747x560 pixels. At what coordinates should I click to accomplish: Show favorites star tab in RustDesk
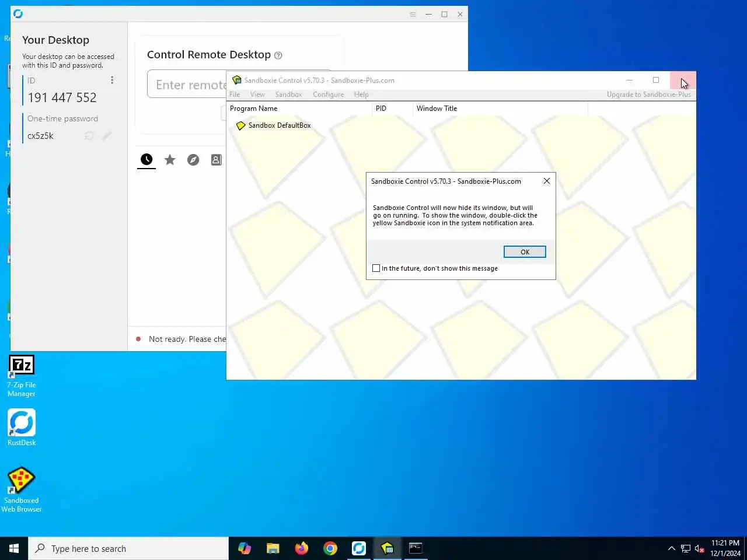click(170, 159)
